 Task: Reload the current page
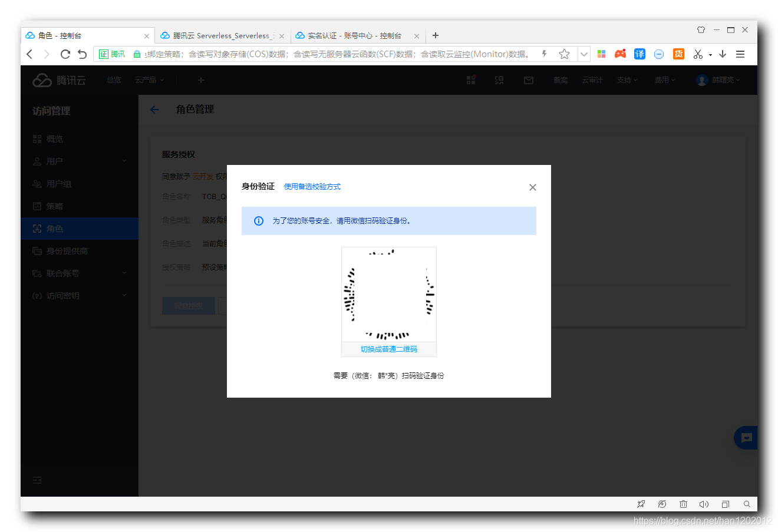point(65,54)
